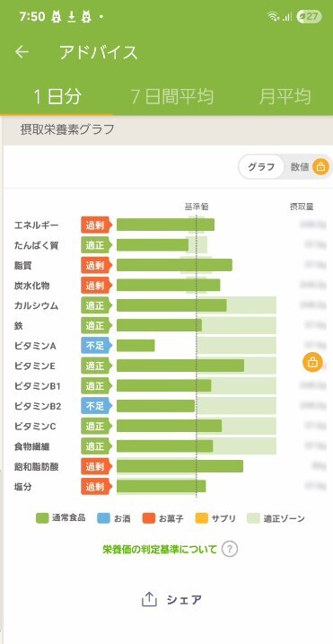Tap the floating orange lock beside ビタミンE
The height and width of the screenshot is (644, 333).
pos(312,363)
